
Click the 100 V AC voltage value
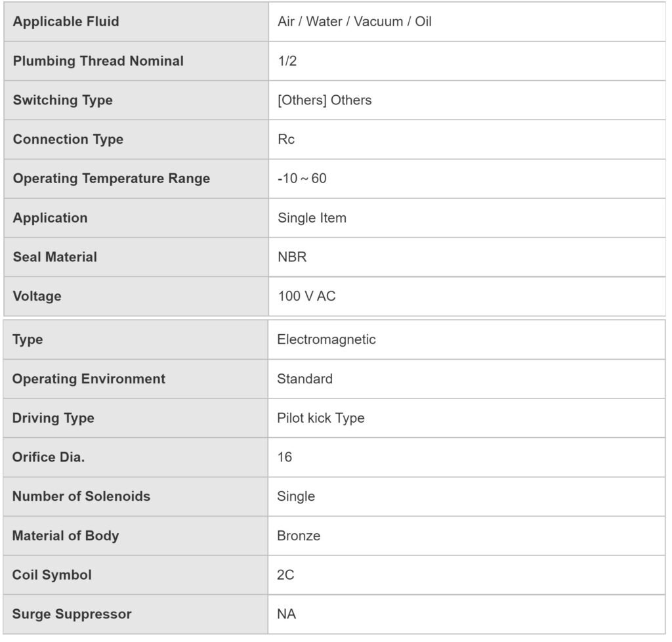(x=306, y=296)
